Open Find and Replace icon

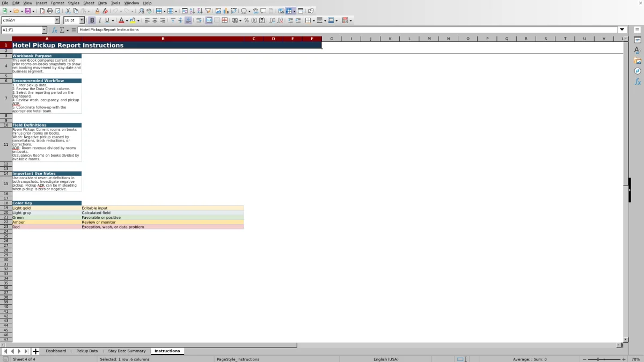141,11
